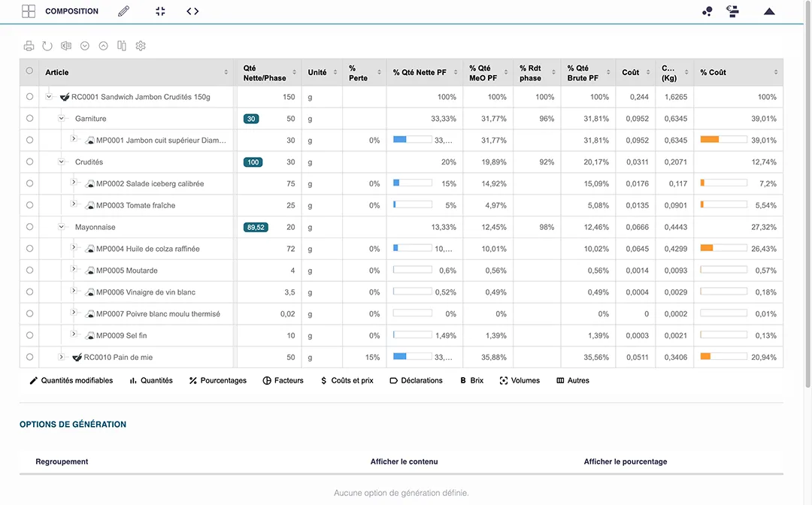Select the Garniture row radio button
812x505 pixels.
coord(29,119)
